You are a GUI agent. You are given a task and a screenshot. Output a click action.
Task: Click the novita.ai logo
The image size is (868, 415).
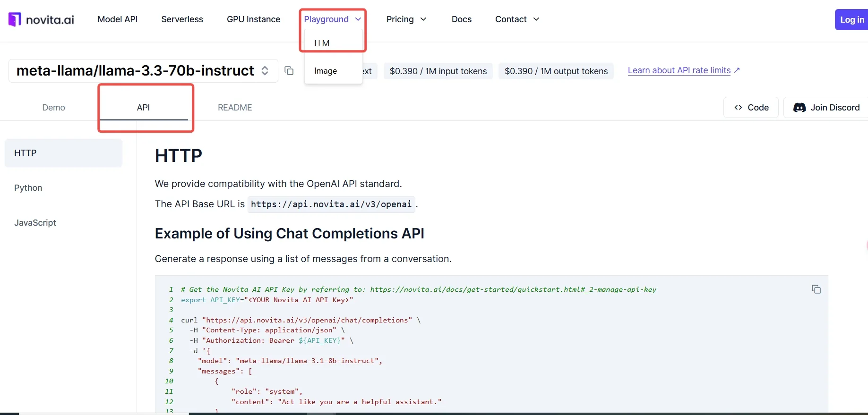point(41,19)
